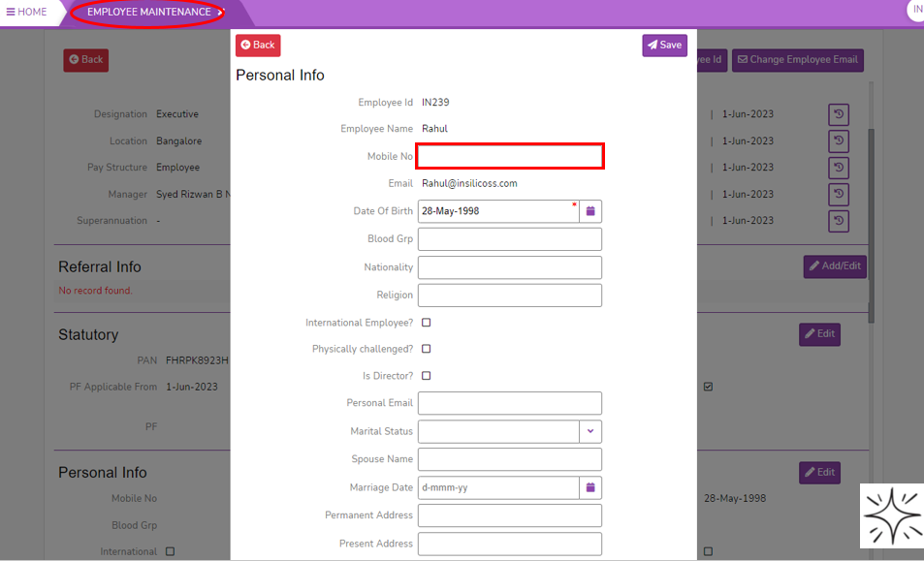Click the history icon for Superannuation row

point(839,221)
